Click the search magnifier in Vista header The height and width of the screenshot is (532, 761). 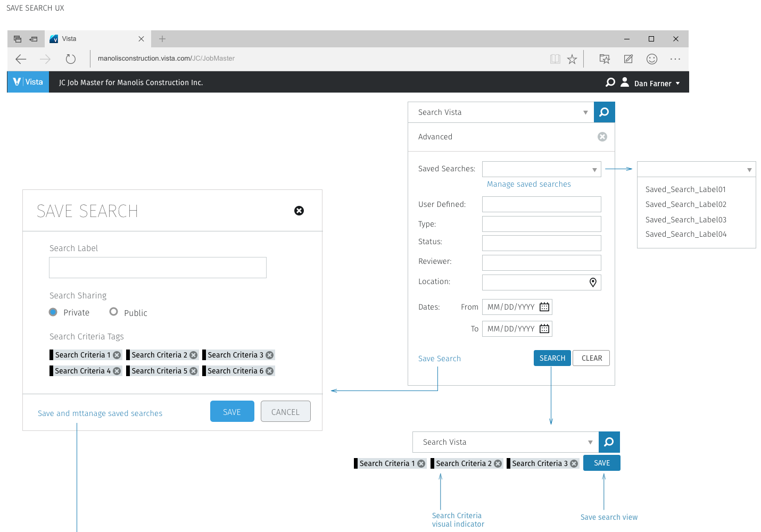point(610,82)
